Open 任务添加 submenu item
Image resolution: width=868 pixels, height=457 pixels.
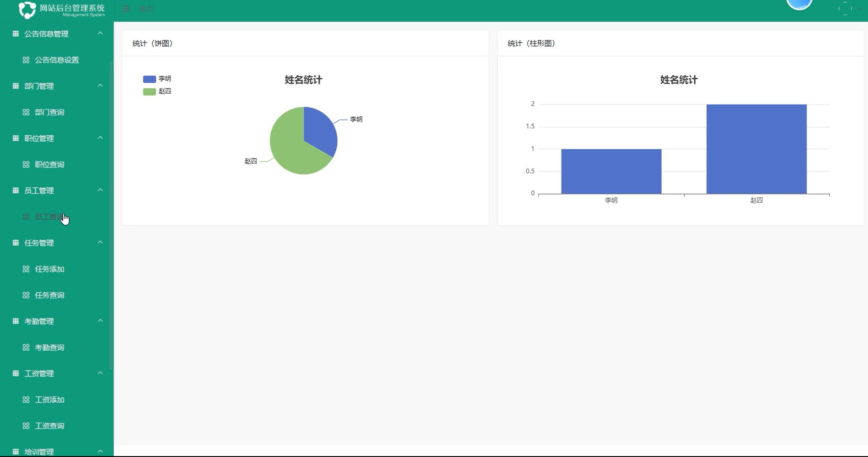(50, 269)
